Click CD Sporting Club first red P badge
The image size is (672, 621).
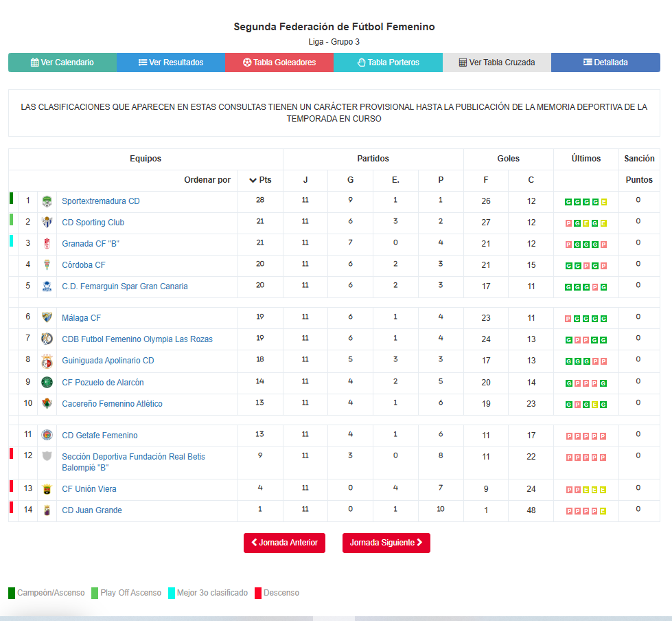tap(569, 223)
